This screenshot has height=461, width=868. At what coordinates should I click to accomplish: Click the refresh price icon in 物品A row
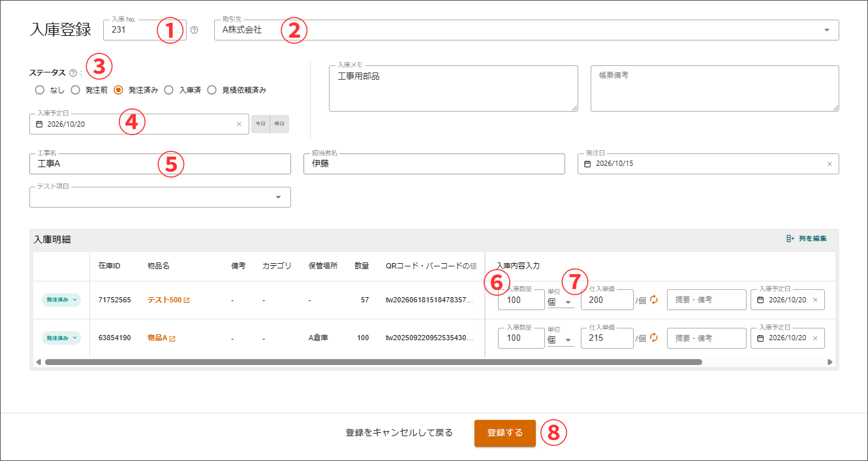click(654, 338)
